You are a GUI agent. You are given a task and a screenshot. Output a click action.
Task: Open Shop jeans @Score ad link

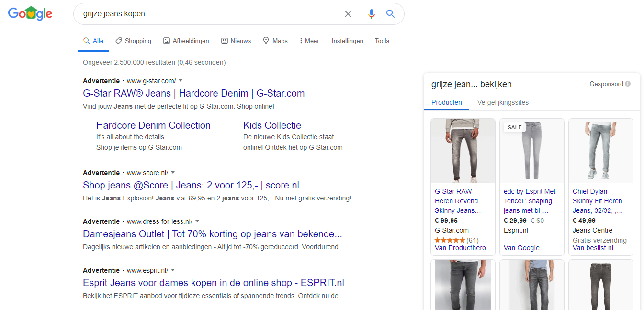click(x=191, y=185)
